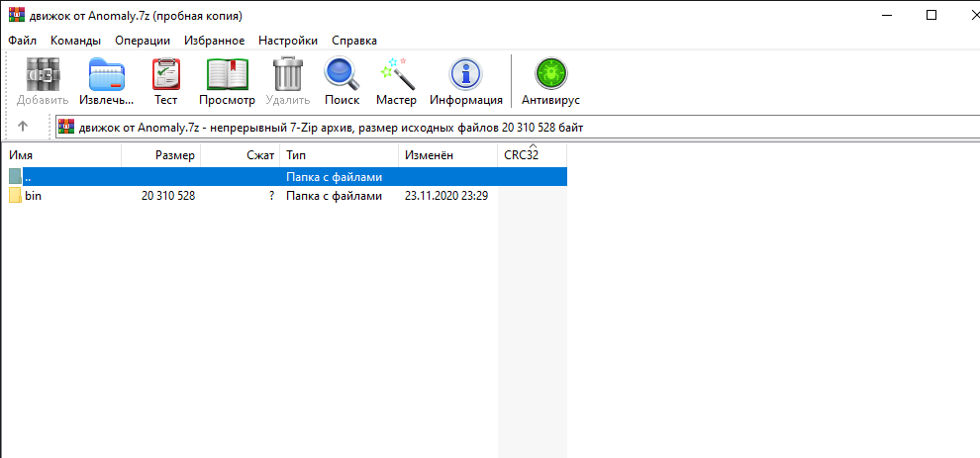Open the Избранное menu
This screenshot has width=980, height=458.
click(x=214, y=41)
